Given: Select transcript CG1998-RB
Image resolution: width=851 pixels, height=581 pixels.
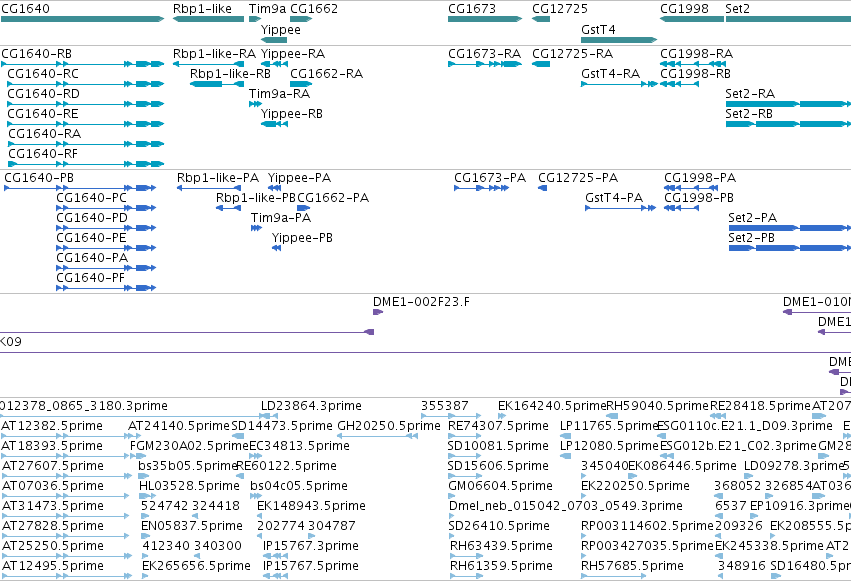Looking at the screenshot, I should pos(679,84).
